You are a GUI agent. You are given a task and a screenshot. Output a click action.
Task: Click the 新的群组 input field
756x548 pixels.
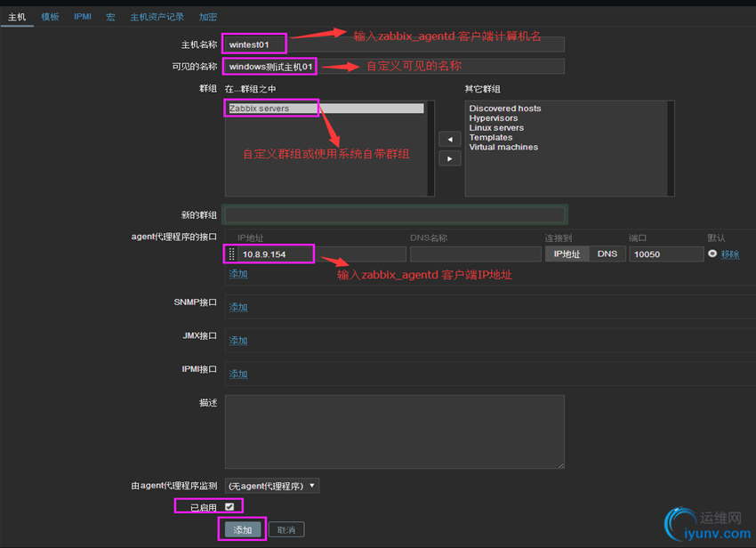394,214
